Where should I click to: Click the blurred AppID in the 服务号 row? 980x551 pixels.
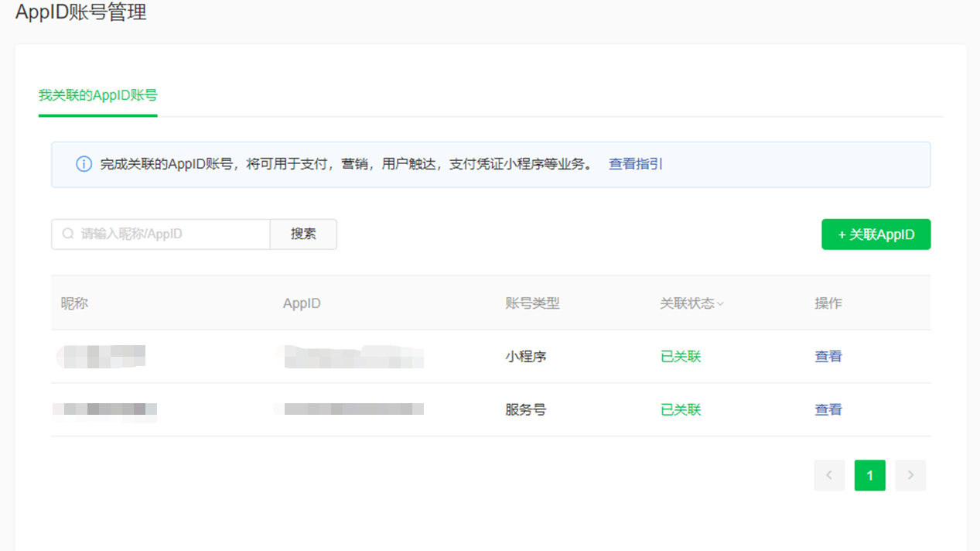[349, 409]
